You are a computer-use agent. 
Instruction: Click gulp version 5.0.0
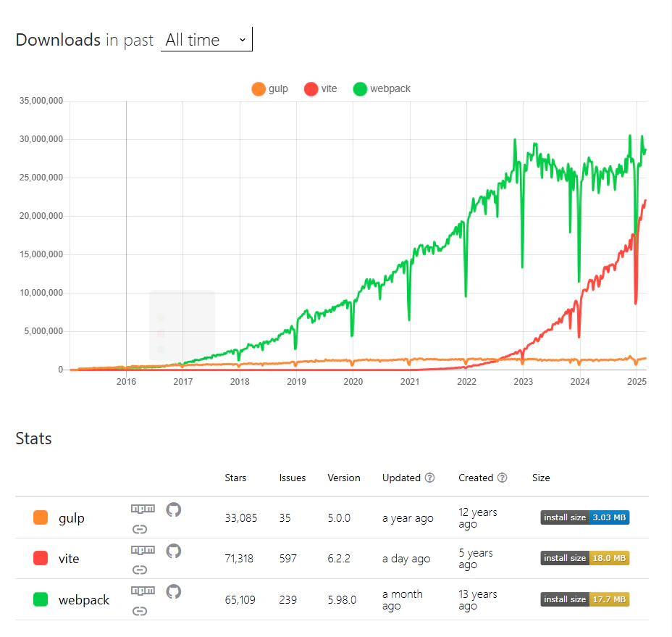coord(339,518)
